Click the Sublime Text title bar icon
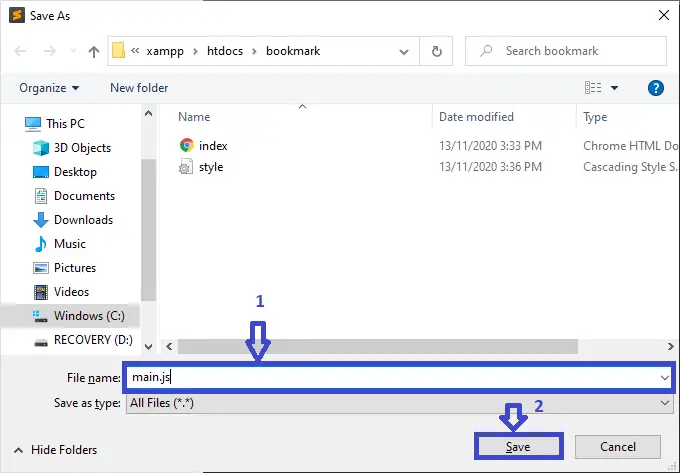This screenshot has height=473, width=680. pos(17,16)
